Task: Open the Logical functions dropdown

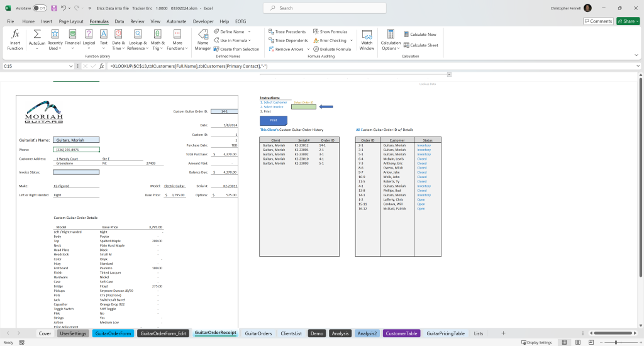Action: tap(89, 40)
